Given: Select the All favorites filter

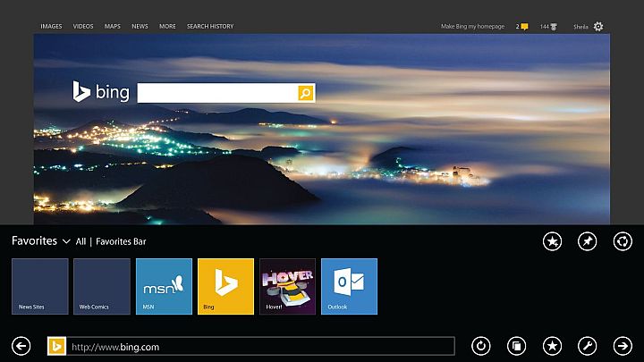Looking at the screenshot, I should pos(80,241).
